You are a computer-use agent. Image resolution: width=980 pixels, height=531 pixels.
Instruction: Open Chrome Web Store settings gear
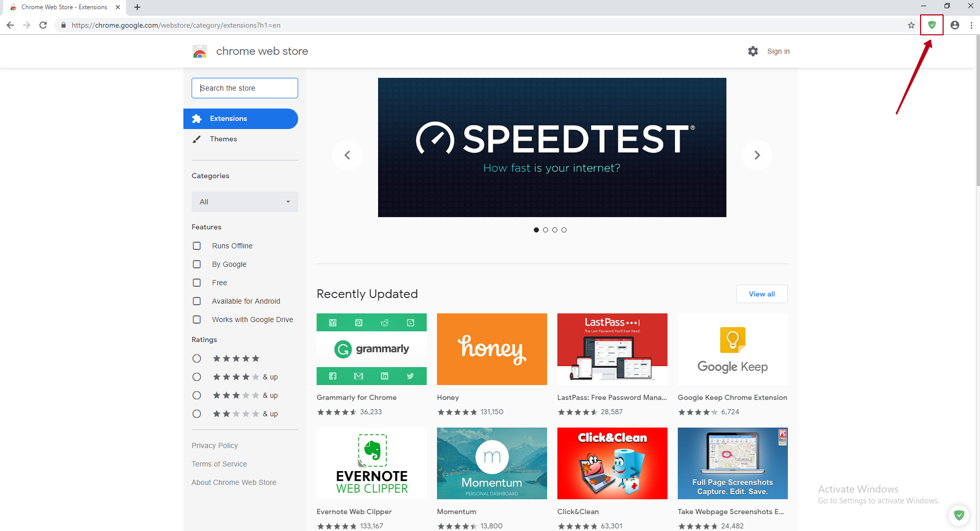tap(752, 51)
